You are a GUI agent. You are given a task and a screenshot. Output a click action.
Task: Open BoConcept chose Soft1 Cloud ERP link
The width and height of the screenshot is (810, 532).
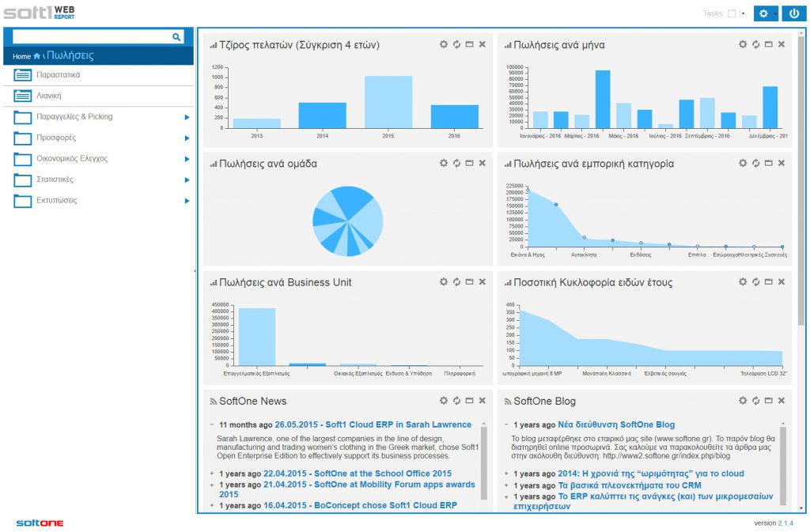pyautogui.click(x=360, y=506)
